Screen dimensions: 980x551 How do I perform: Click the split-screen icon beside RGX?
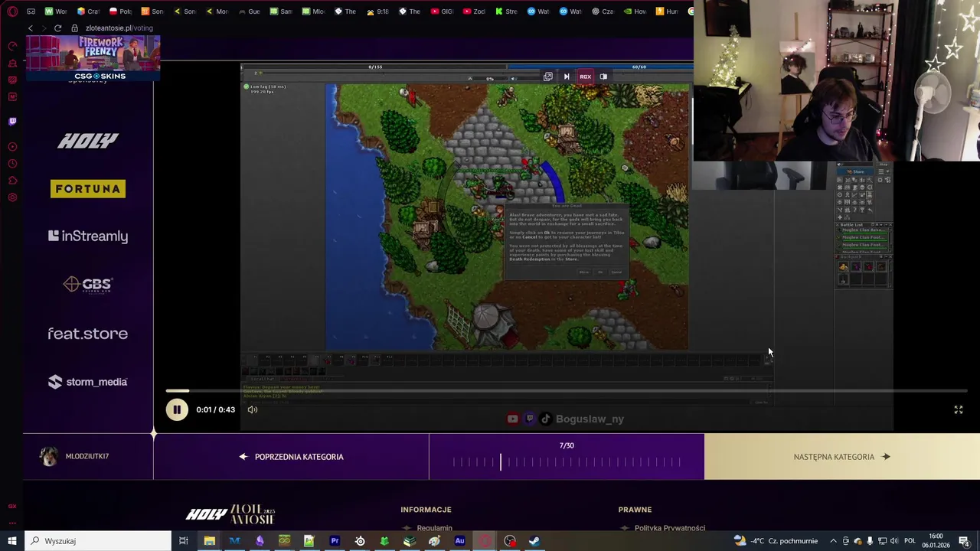pos(603,77)
